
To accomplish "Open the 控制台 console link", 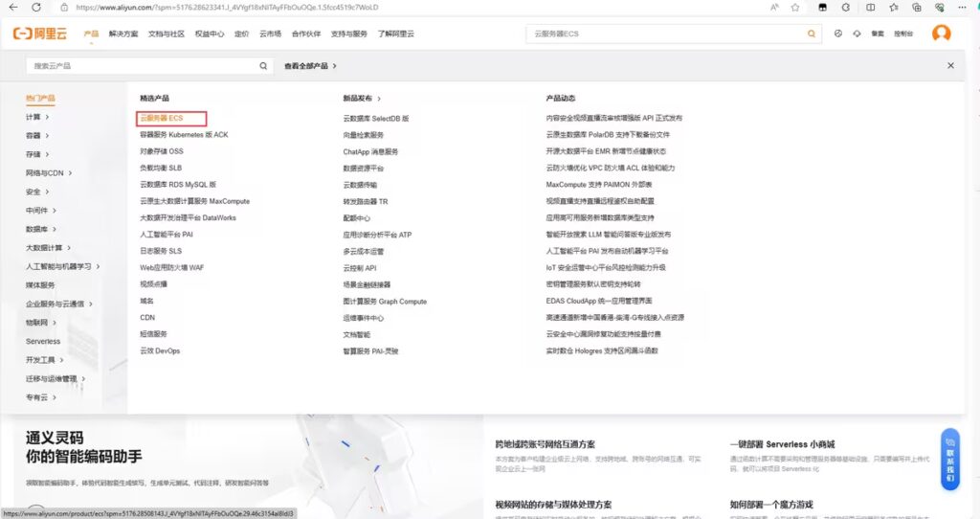I will (x=903, y=34).
